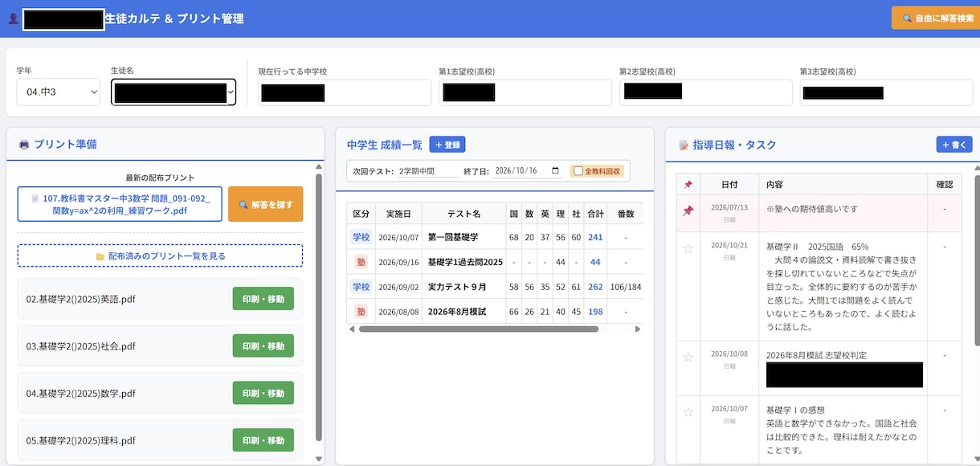Click the right arrow of the grades table scrollbar
The height and width of the screenshot is (466, 980).
638,329
